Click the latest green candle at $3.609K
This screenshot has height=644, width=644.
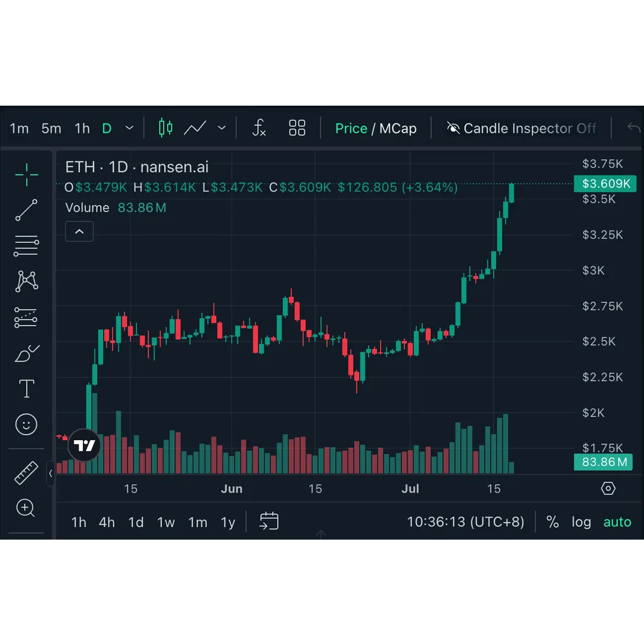pyautogui.click(x=511, y=193)
